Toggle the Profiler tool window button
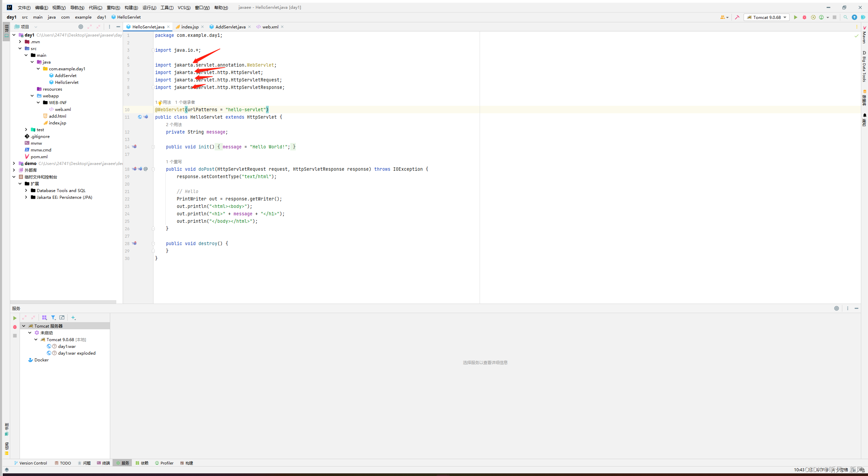Viewport: 868px width, 476px height. click(x=164, y=463)
